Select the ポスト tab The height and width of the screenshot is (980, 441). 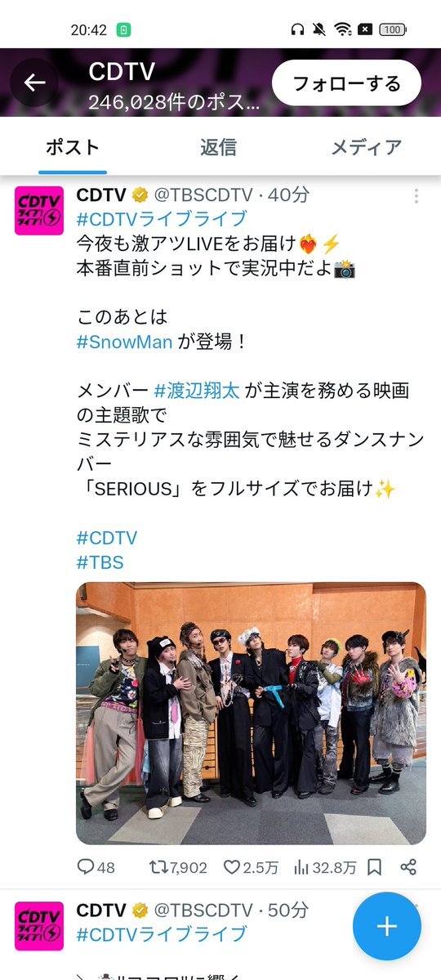coord(73,147)
